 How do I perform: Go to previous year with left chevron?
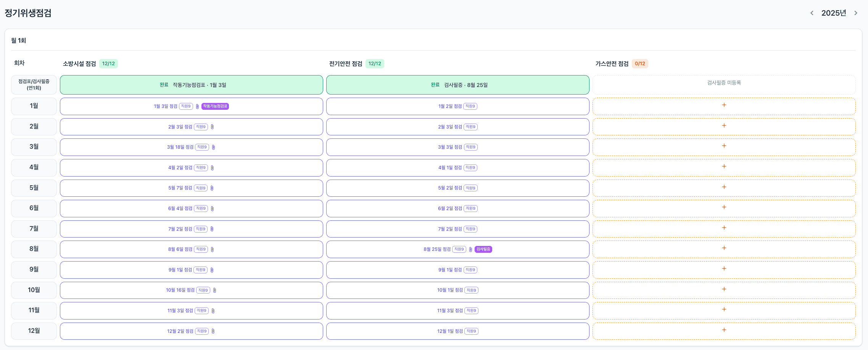pos(812,13)
